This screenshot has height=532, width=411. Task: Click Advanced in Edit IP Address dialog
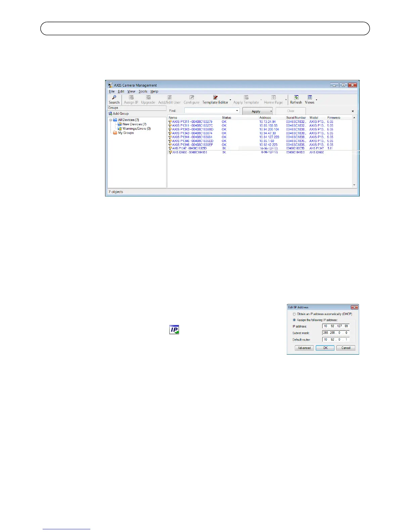point(304,348)
